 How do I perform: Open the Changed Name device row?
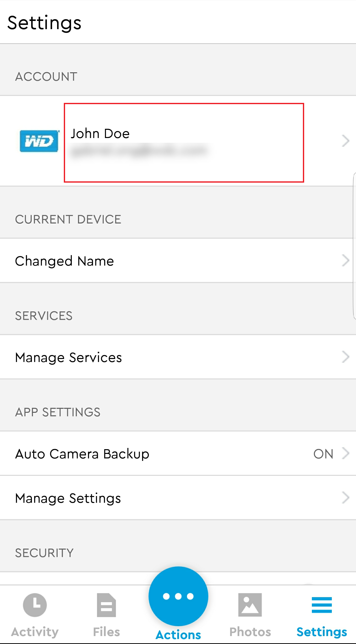178,261
